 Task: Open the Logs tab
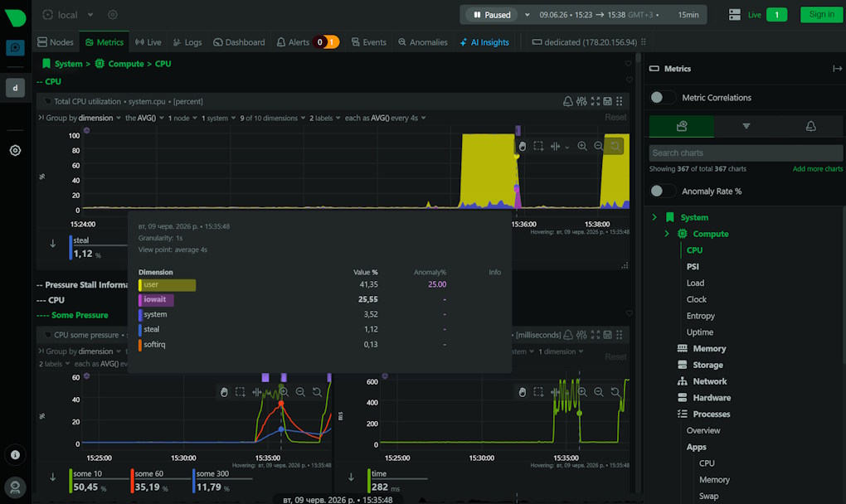(x=187, y=42)
